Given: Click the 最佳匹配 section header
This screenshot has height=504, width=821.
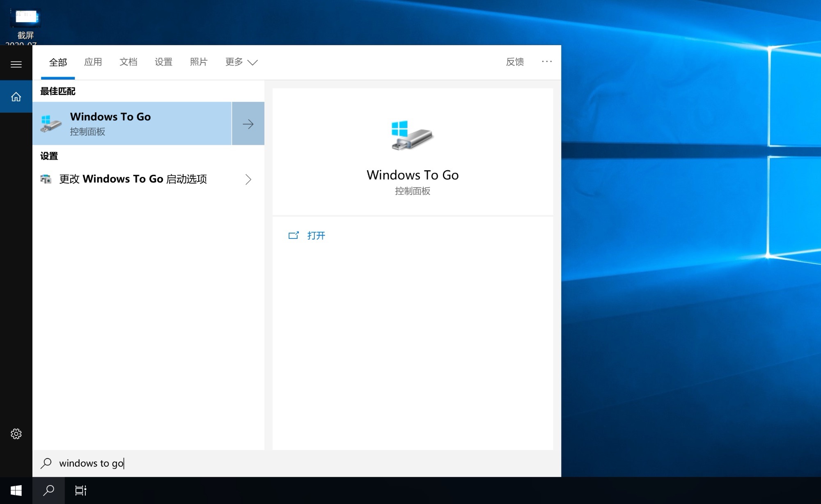Looking at the screenshot, I should 58,91.
